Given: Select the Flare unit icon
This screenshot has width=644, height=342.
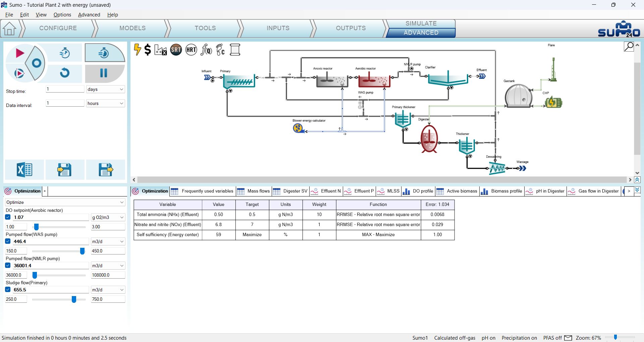Looking at the screenshot, I should 553,69.
